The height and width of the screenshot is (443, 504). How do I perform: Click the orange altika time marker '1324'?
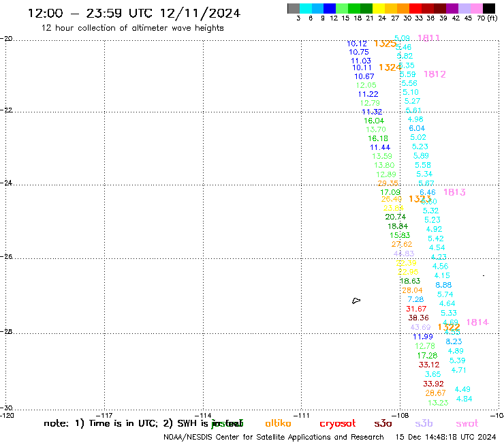(x=390, y=67)
